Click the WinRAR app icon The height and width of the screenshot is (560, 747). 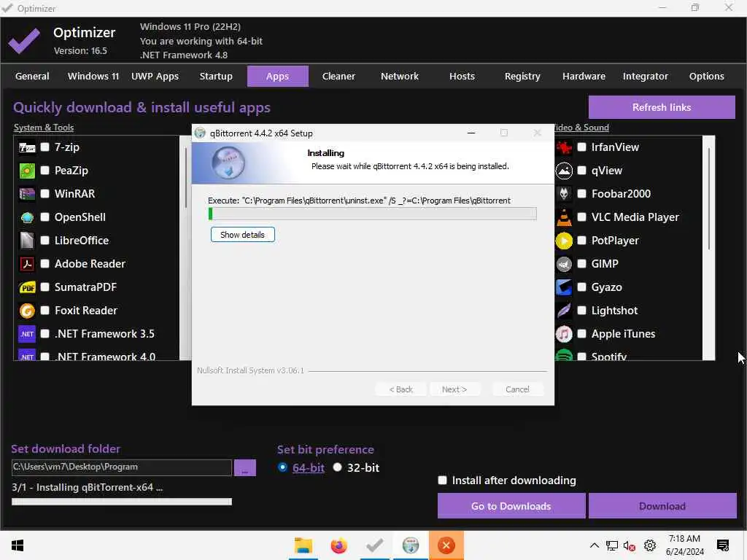point(27,194)
